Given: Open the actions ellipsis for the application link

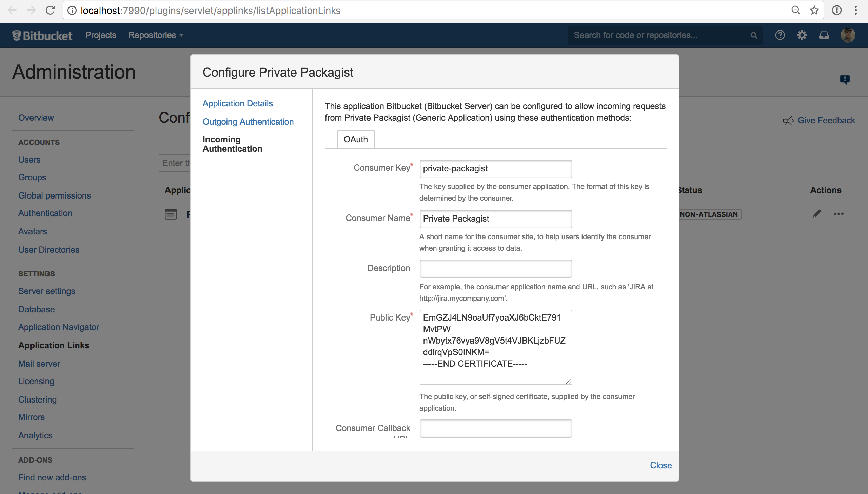Looking at the screenshot, I should click(839, 214).
